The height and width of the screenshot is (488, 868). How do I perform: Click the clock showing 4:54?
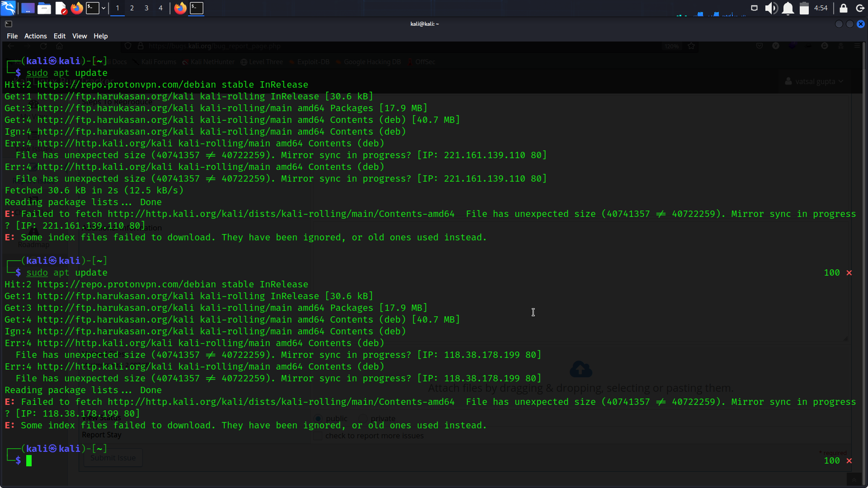(821, 8)
